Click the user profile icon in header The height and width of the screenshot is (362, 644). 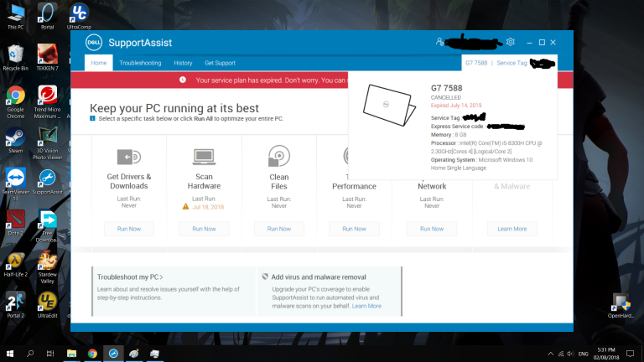pyautogui.click(x=439, y=42)
